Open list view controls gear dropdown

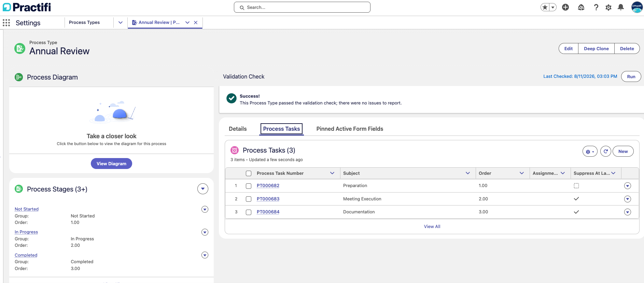point(590,151)
